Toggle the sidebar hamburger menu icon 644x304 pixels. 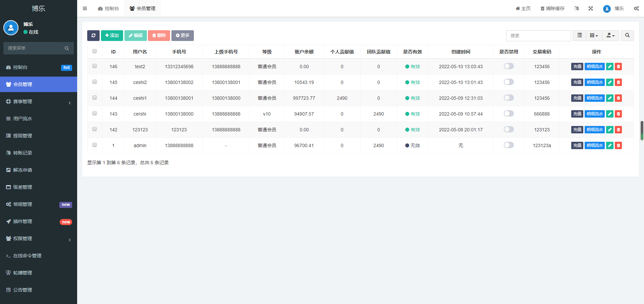point(85,8)
